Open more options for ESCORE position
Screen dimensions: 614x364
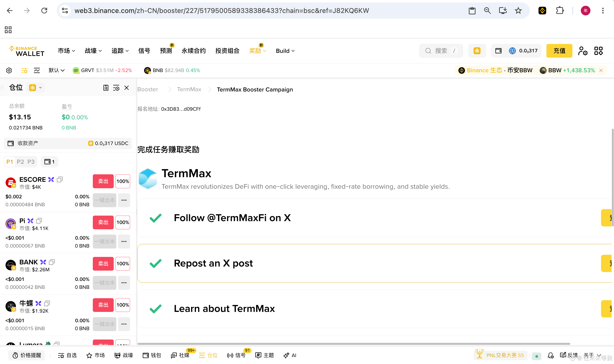[x=124, y=200]
